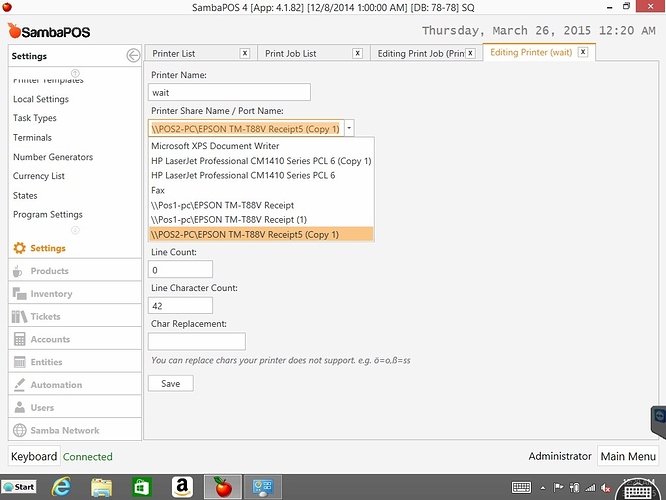Click the Entities table icon
Image resolution: width=666 pixels, height=500 pixels.
click(20, 362)
